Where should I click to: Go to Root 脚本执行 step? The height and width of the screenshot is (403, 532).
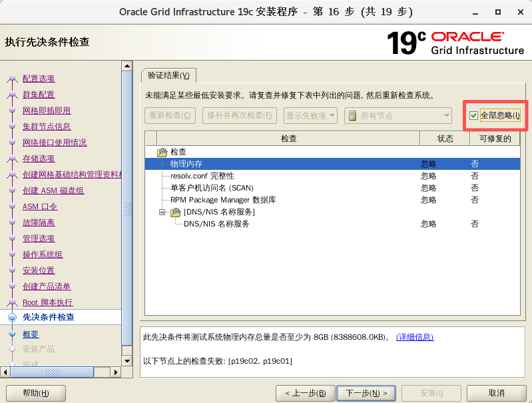pyautogui.click(x=48, y=302)
